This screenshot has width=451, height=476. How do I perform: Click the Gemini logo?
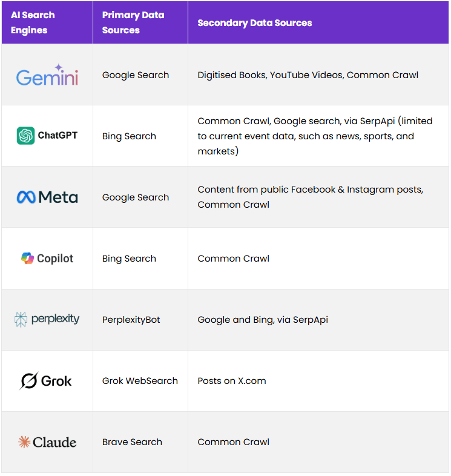pyautogui.click(x=47, y=77)
